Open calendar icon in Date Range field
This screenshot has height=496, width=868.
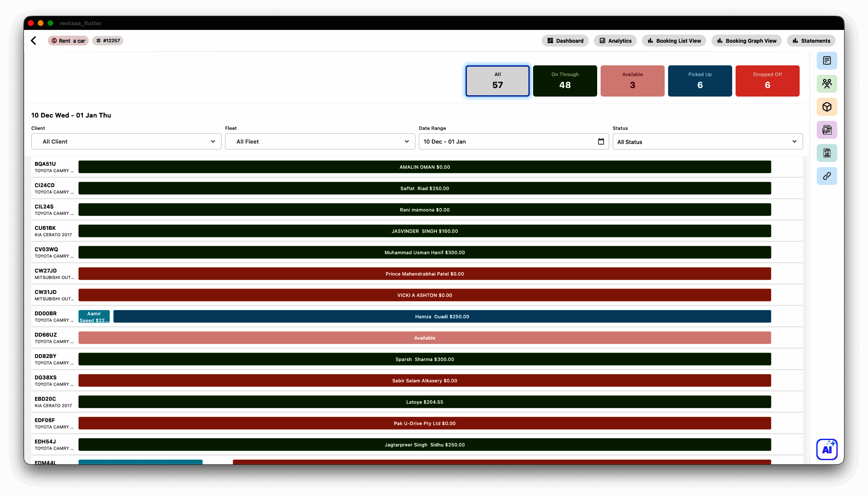(601, 141)
